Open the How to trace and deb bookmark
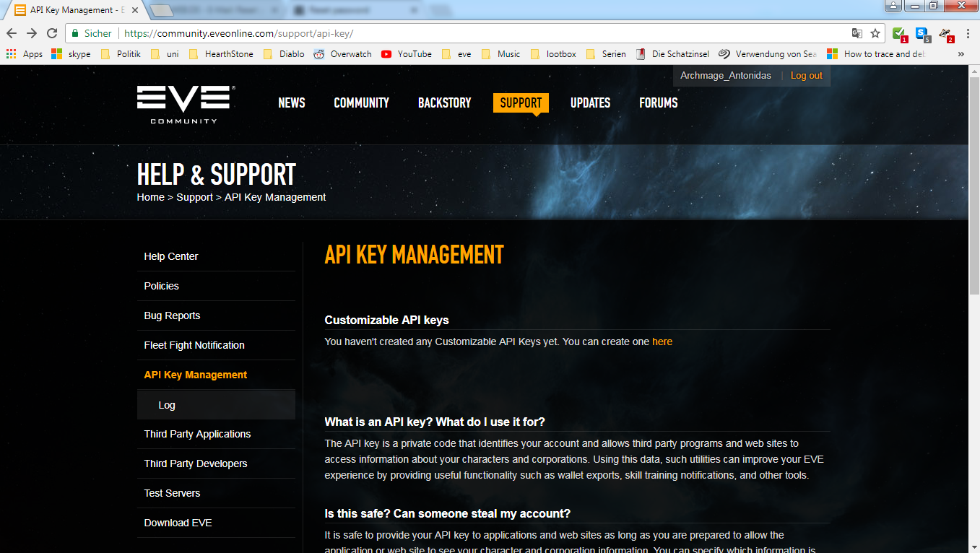Screen dimensions: 980x553 pyautogui.click(x=876, y=54)
